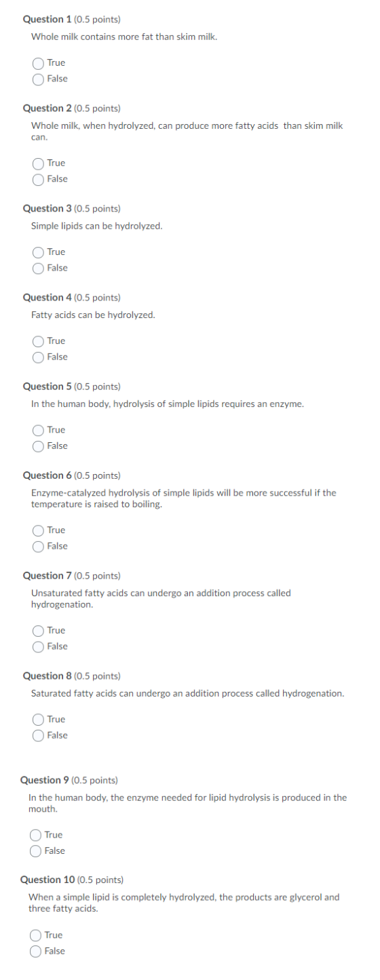Screen dimensions: 380x980
Task: Select False for Question 1 about skim milk
Action: [x=38, y=79]
